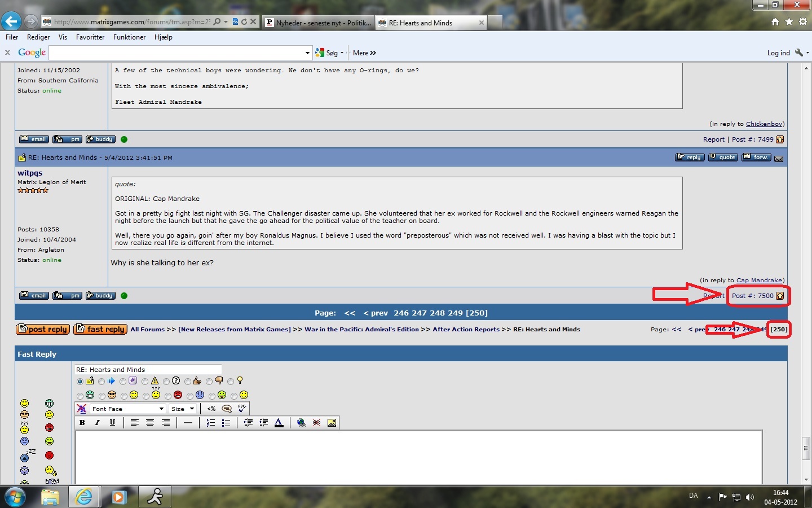Open the Vis menu
This screenshot has width=812, height=508.
63,37
